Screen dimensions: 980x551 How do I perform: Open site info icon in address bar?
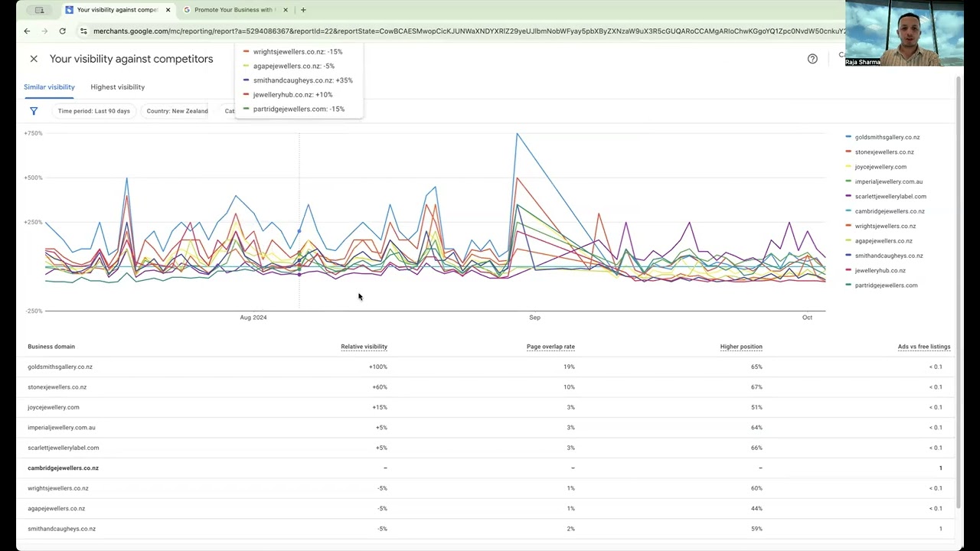coord(83,31)
